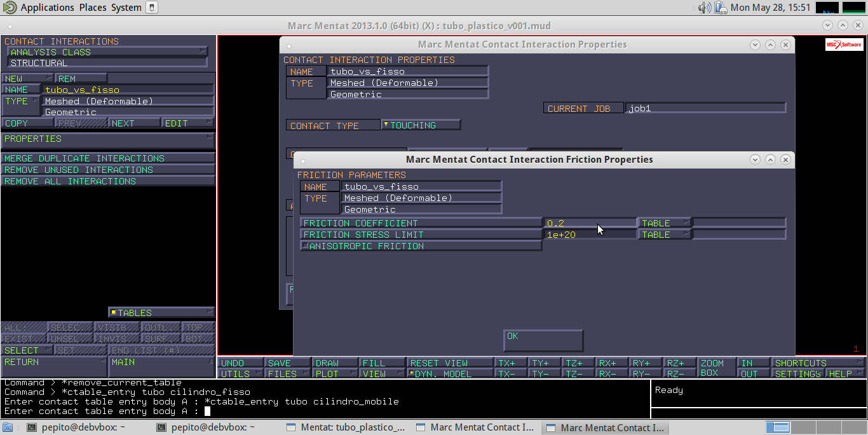Image resolution: width=868 pixels, height=435 pixels.
Task: Click RZ+ rotate button
Action: coord(681,362)
